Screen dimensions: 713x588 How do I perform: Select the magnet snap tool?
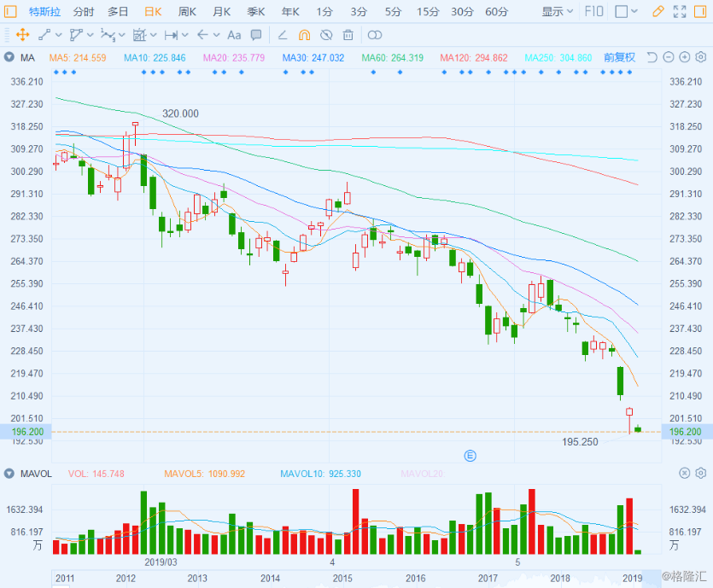(304, 35)
